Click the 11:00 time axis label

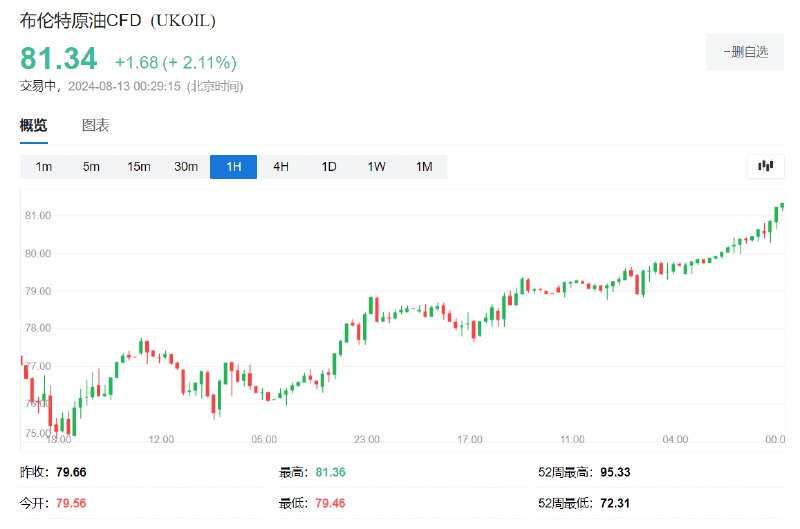click(x=572, y=439)
